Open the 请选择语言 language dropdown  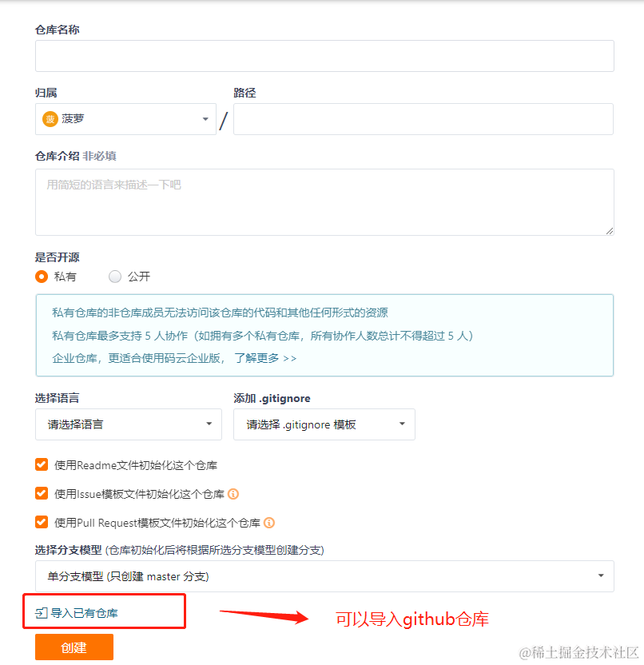(129, 424)
